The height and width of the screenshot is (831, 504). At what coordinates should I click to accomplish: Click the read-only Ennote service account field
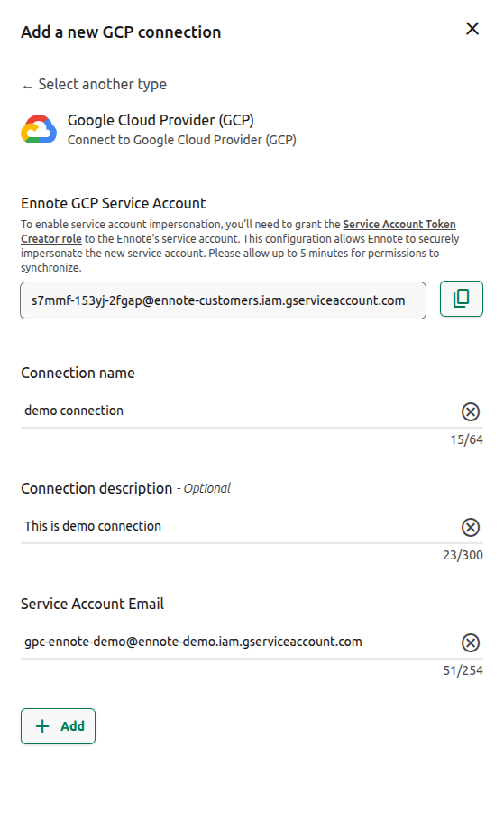coord(223,300)
